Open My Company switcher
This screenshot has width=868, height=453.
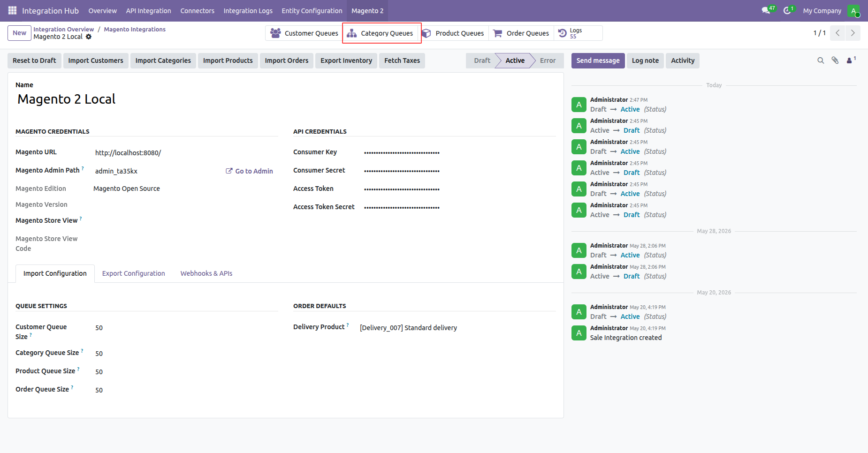[822, 11]
